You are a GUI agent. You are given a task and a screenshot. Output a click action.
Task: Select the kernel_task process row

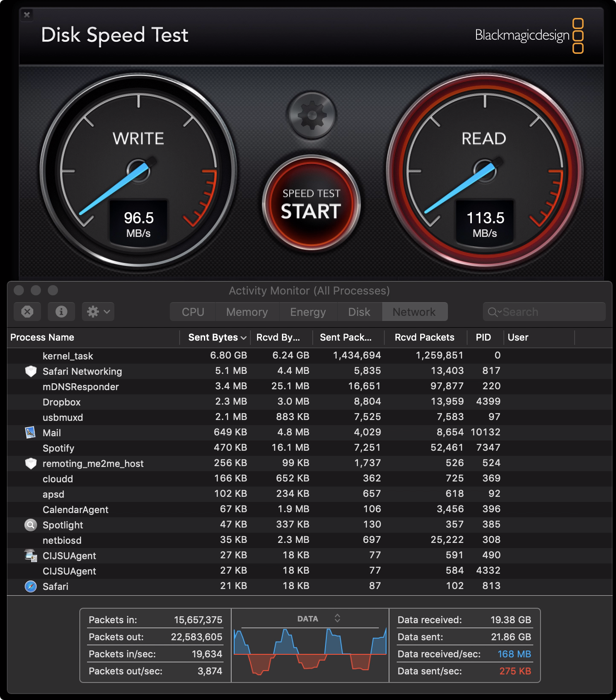pyautogui.click(x=310, y=356)
